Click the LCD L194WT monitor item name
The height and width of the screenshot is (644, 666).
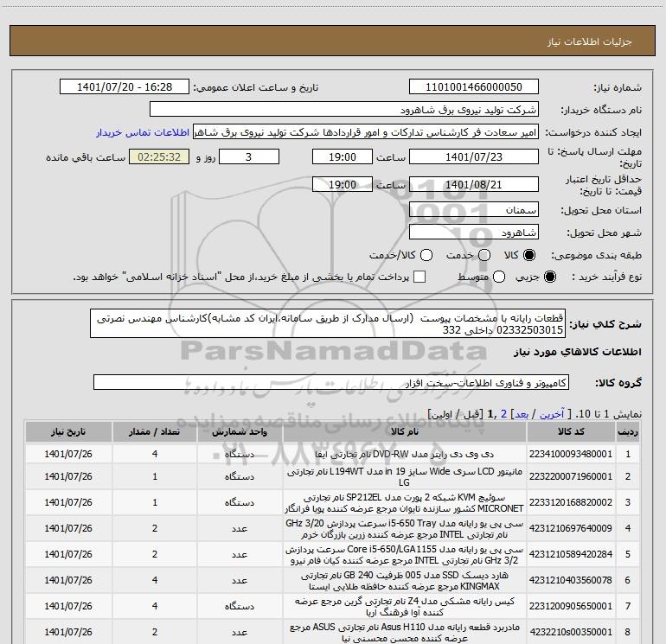click(405, 476)
